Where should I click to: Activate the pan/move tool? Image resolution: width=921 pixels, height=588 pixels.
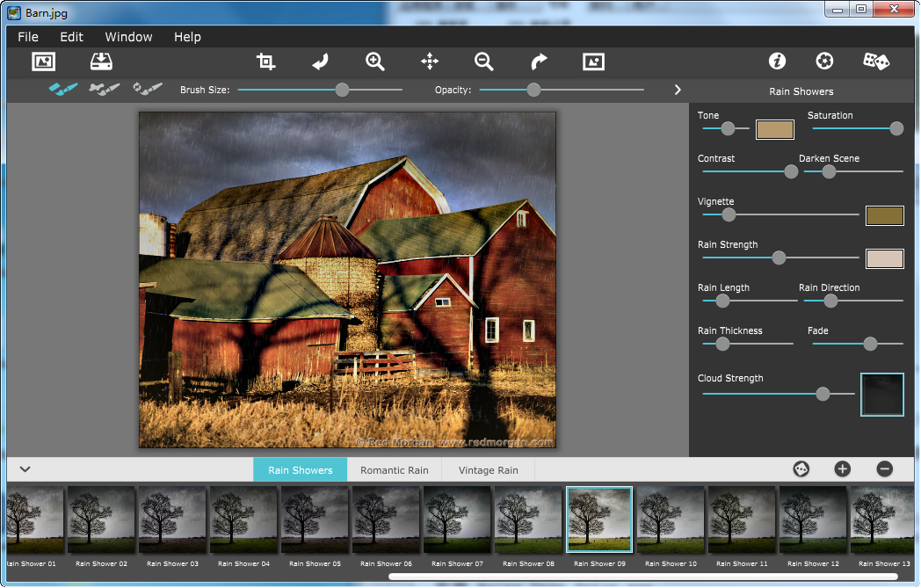coord(430,61)
